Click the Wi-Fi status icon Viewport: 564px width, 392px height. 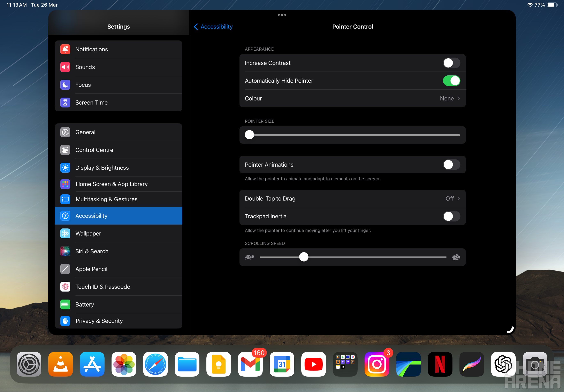[x=530, y=5]
